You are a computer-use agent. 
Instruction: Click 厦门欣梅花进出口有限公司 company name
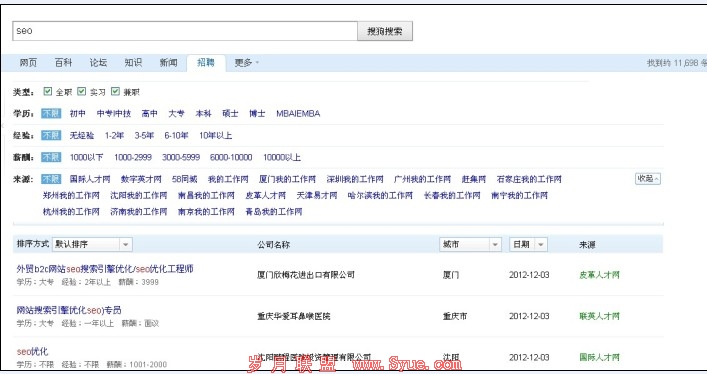(306, 275)
